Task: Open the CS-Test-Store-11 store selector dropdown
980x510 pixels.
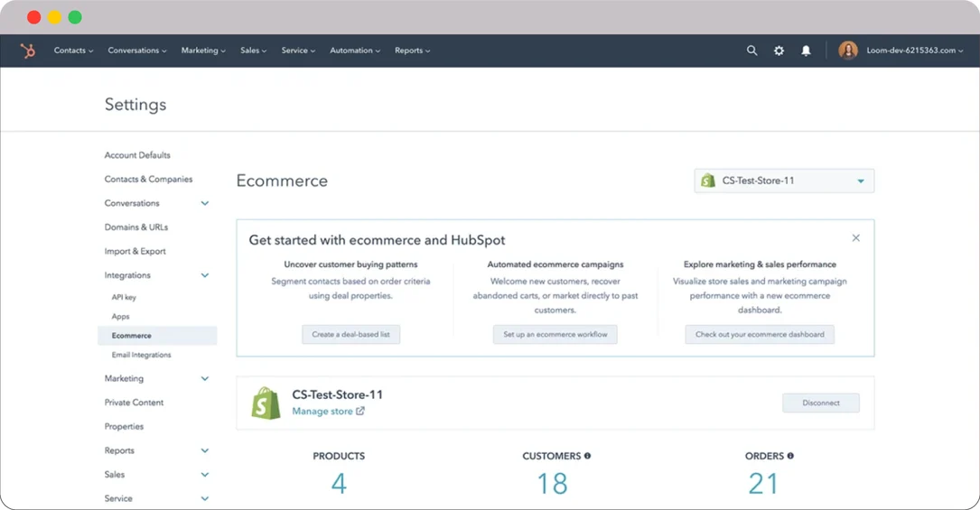Action: [x=784, y=181]
